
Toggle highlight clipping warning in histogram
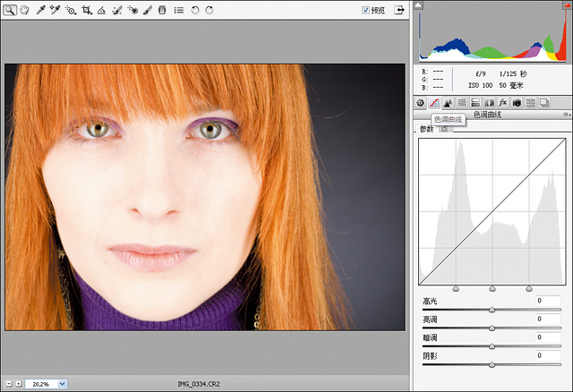pyautogui.click(x=567, y=5)
